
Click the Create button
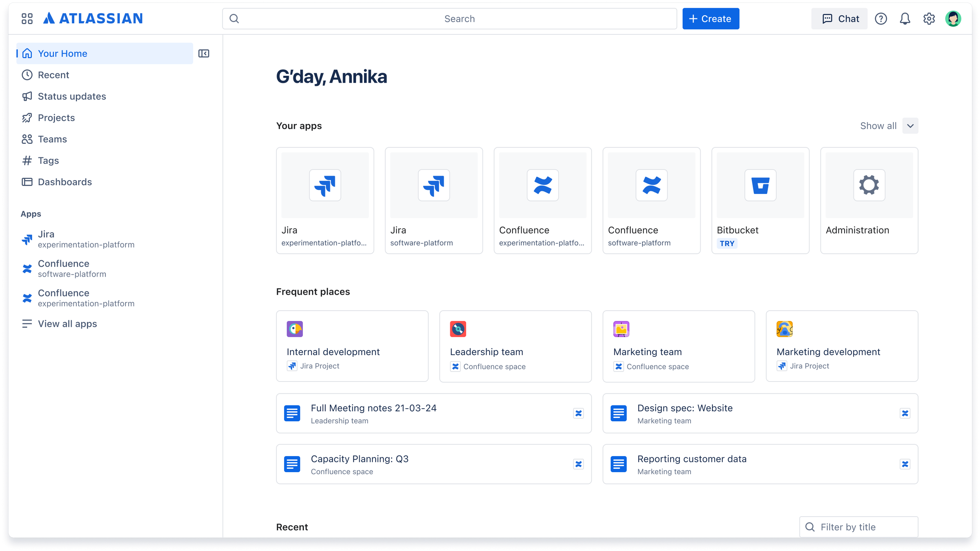pyautogui.click(x=710, y=18)
